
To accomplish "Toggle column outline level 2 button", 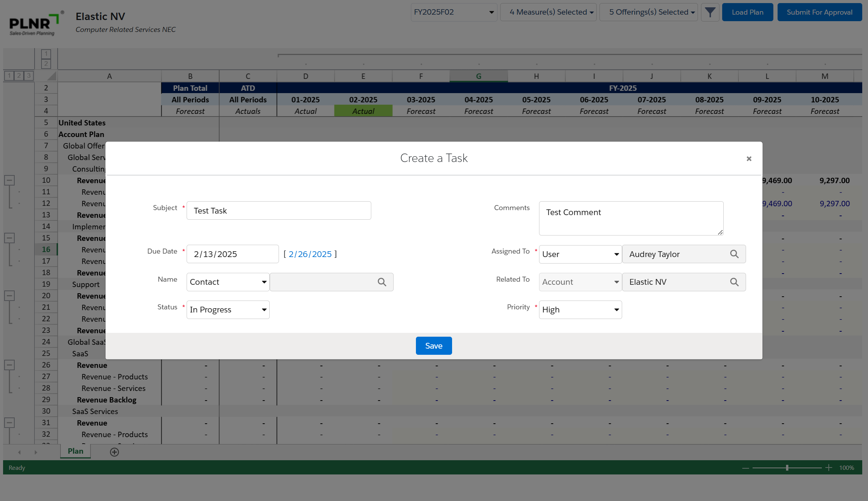I will tap(46, 63).
